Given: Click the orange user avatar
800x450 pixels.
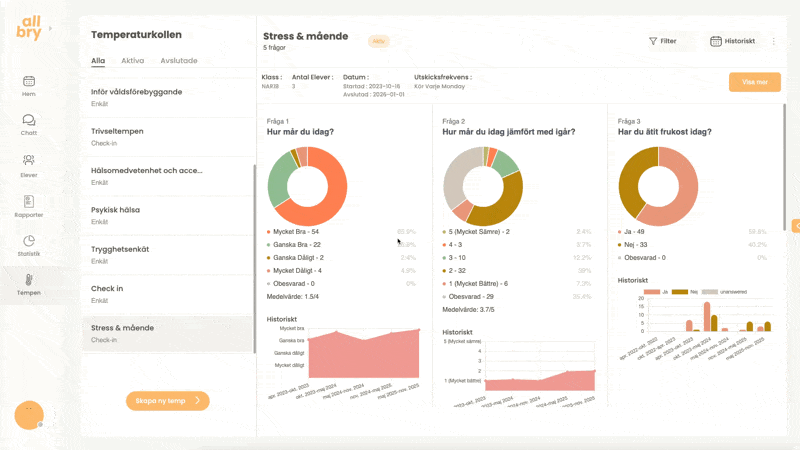Looking at the screenshot, I should [29, 415].
